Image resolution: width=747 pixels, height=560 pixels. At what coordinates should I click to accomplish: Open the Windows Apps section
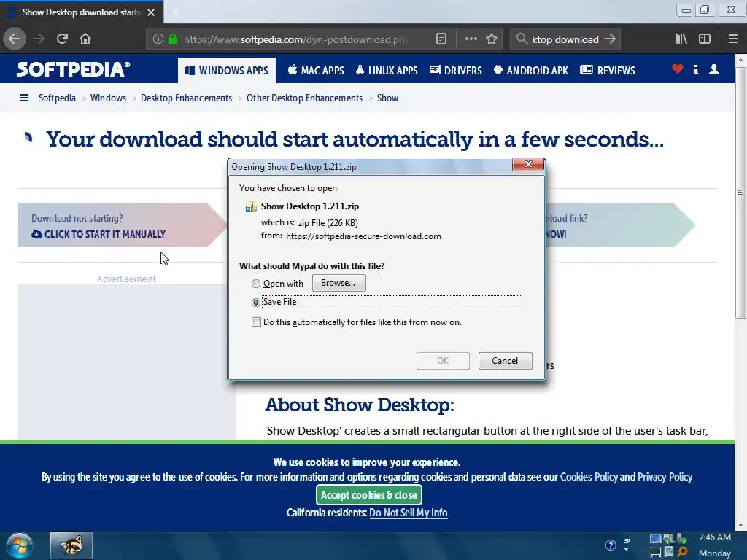click(227, 71)
